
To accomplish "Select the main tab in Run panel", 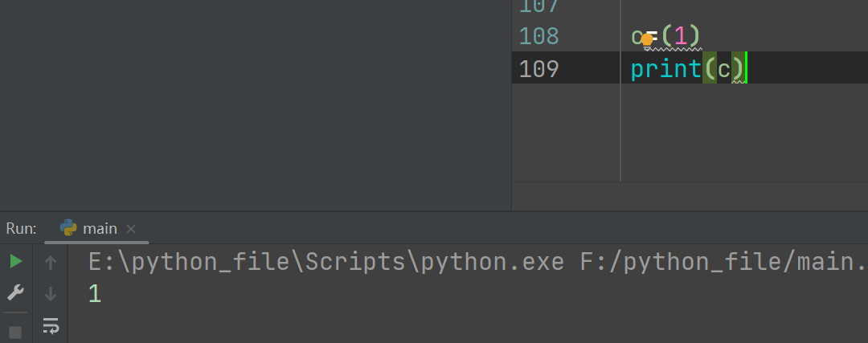I will coord(100,229).
